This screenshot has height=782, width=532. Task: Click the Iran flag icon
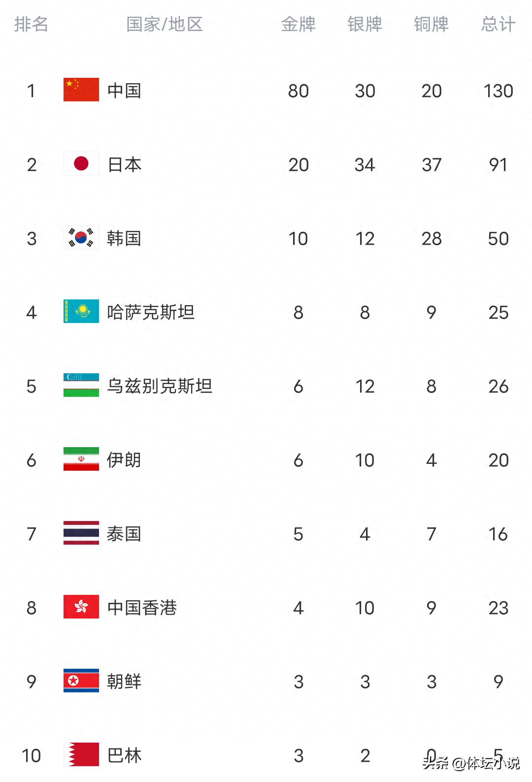pos(81,459)
